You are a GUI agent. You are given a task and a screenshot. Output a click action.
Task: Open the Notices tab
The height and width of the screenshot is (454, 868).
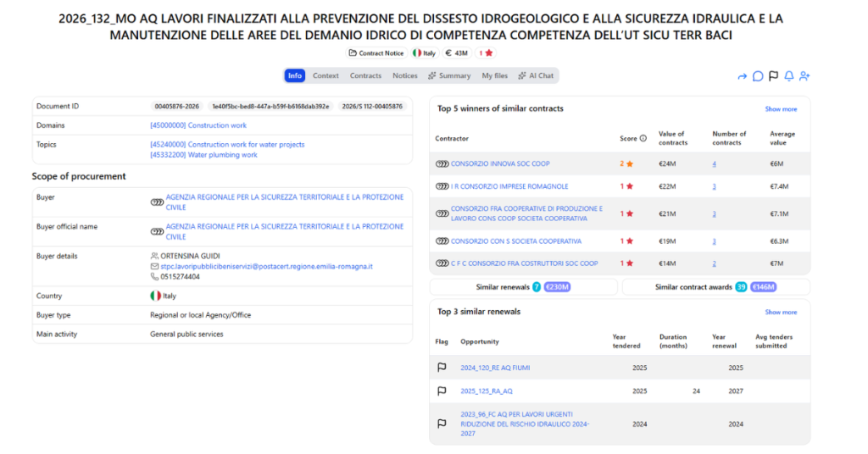pos(404,75)
